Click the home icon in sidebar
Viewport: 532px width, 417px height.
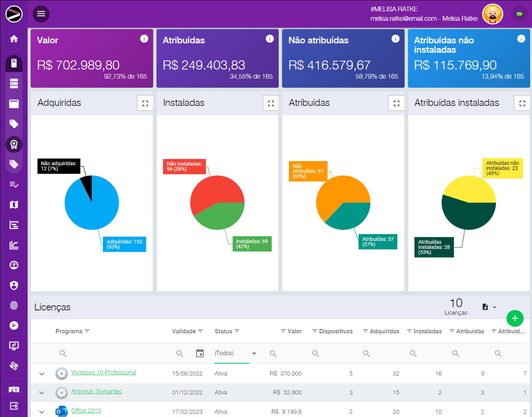14,39
